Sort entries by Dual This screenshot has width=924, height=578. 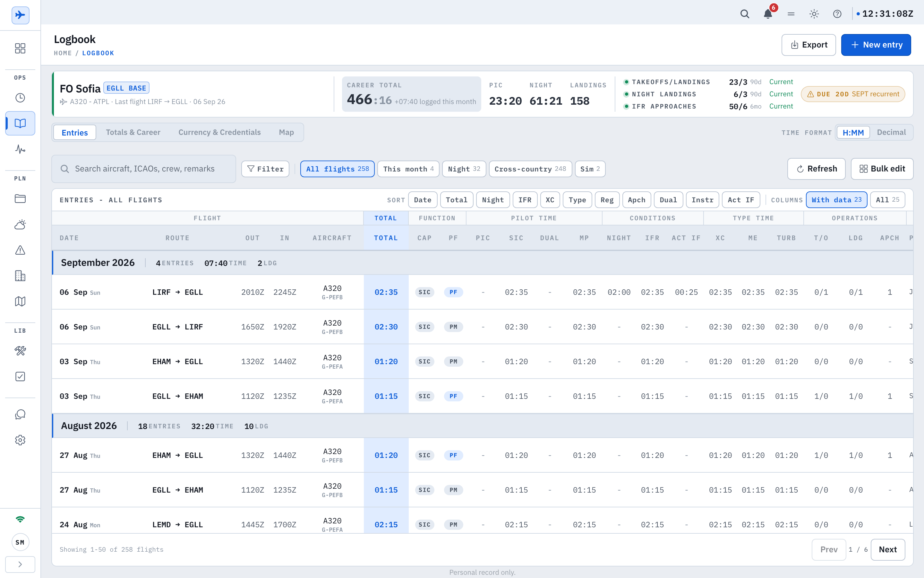click(668, 200)
